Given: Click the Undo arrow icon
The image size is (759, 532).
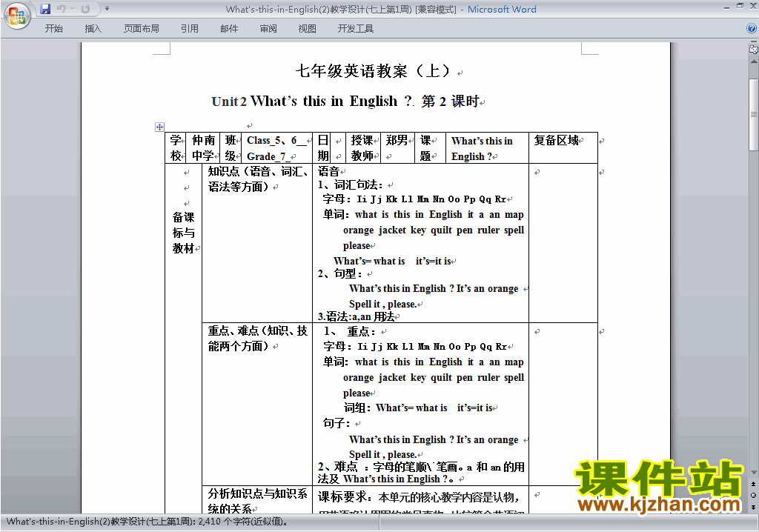Looking at the screenshot, I should point(61,9).
